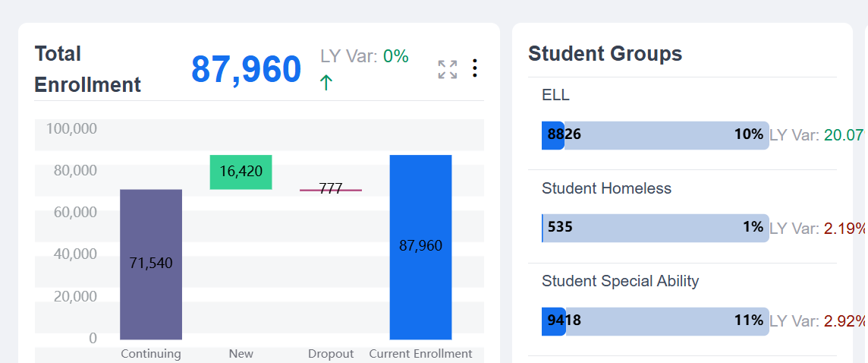Click the Continuing axis label
This screenshot has width=868, height=363.
(151, 354)
